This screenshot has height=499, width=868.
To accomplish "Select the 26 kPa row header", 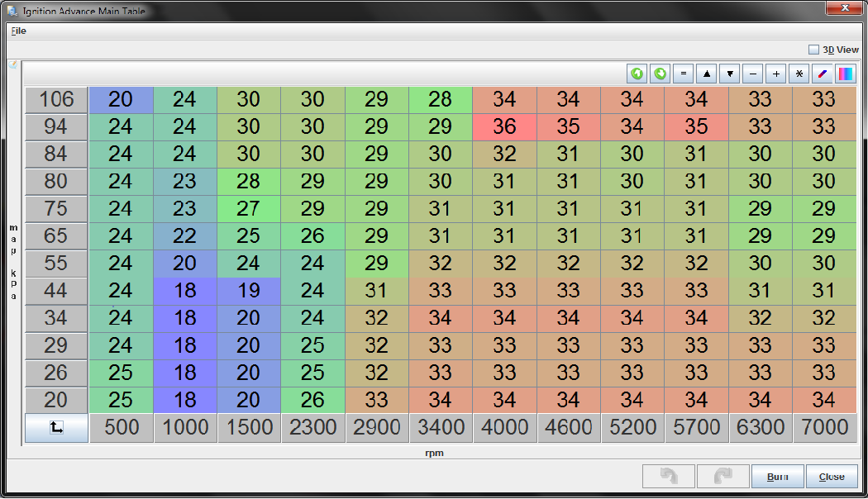I will pos(56,373).
